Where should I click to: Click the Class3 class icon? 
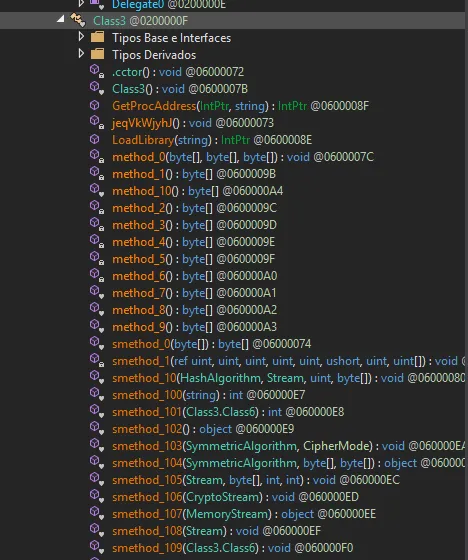(x=78, y=20)
